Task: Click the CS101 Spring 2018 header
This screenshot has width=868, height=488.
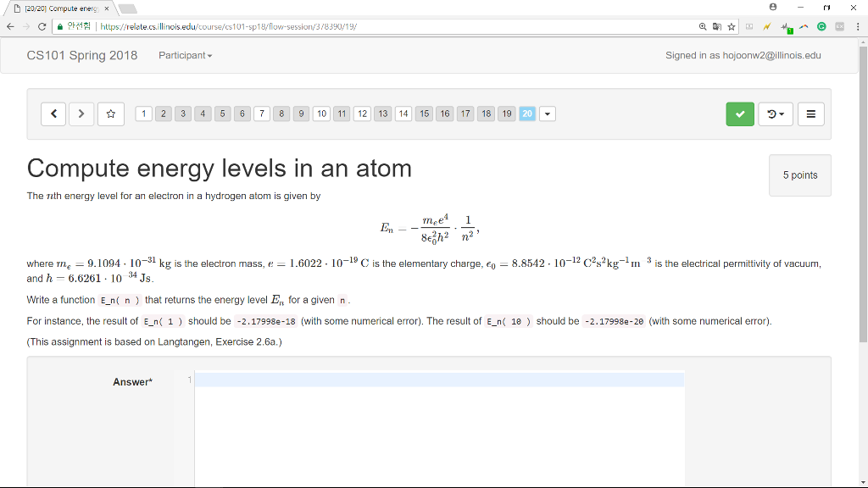Action: point(81,55)
